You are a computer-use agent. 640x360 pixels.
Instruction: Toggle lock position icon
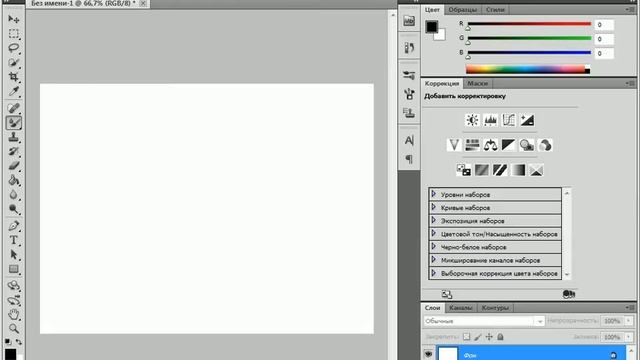pos(489,337)
